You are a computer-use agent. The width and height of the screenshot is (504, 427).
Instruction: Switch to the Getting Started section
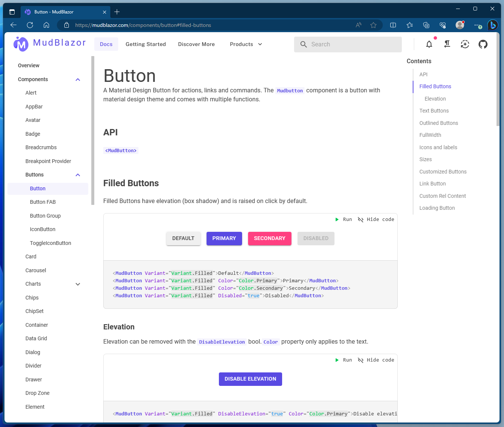coord(146,44)
